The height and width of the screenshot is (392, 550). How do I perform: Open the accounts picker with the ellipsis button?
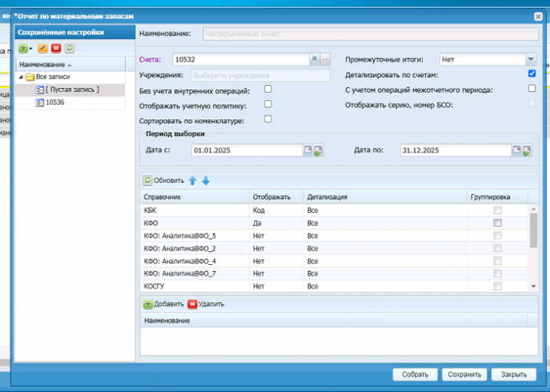[x=326, y=59]
